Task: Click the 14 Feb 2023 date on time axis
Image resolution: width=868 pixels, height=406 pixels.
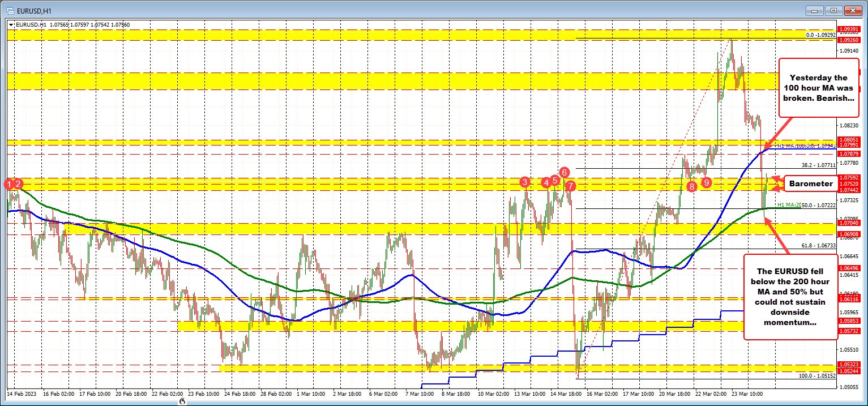Action: (22, 392)
